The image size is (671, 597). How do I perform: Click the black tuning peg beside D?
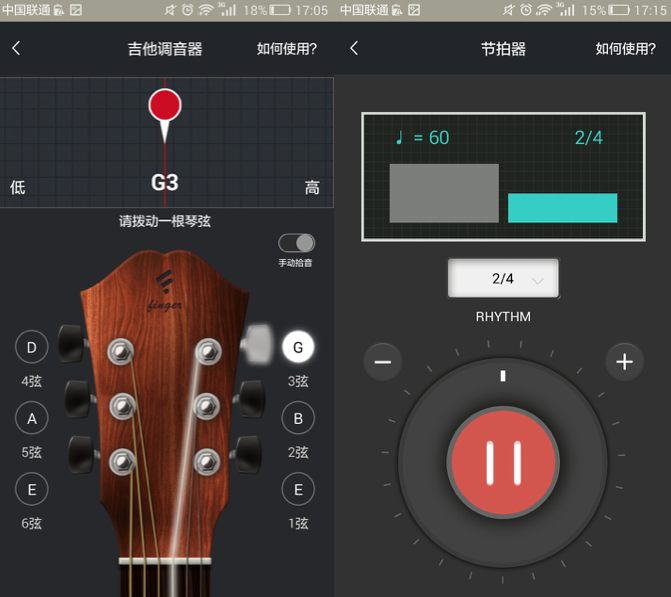[71, 344]
